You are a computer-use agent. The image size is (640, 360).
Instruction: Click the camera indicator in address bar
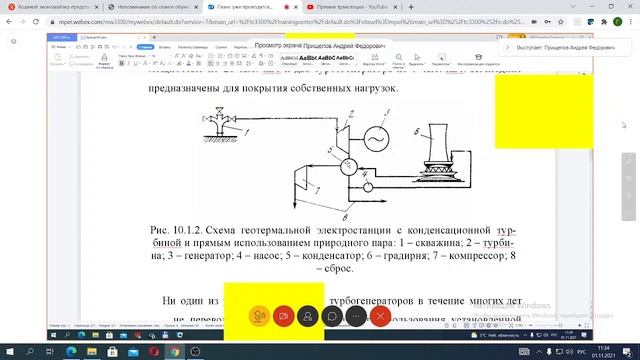[x=534, y=22]
